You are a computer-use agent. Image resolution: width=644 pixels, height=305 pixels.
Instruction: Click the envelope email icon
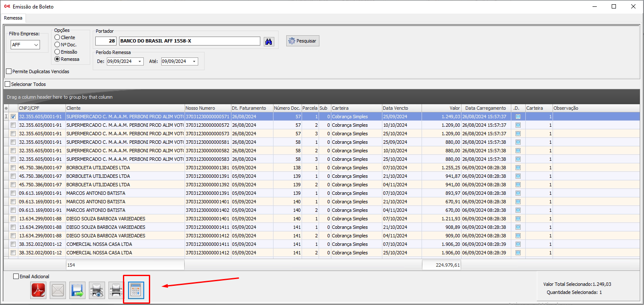pos(57,290)
